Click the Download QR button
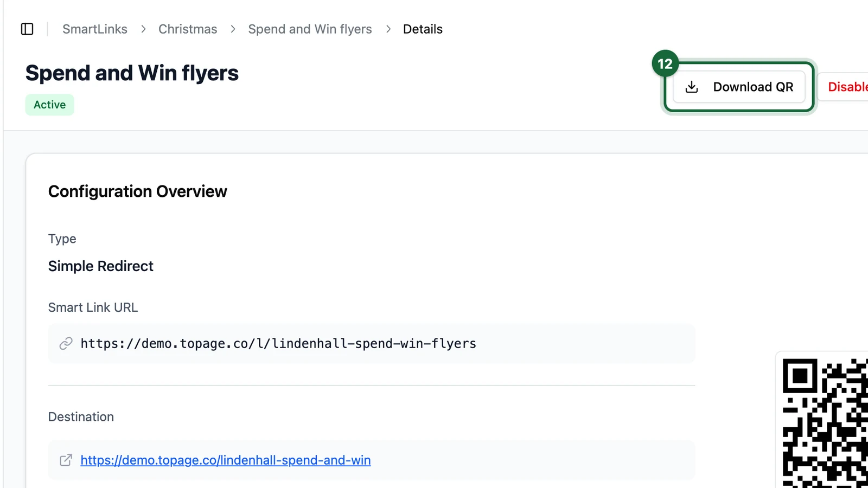 [739, 87]
